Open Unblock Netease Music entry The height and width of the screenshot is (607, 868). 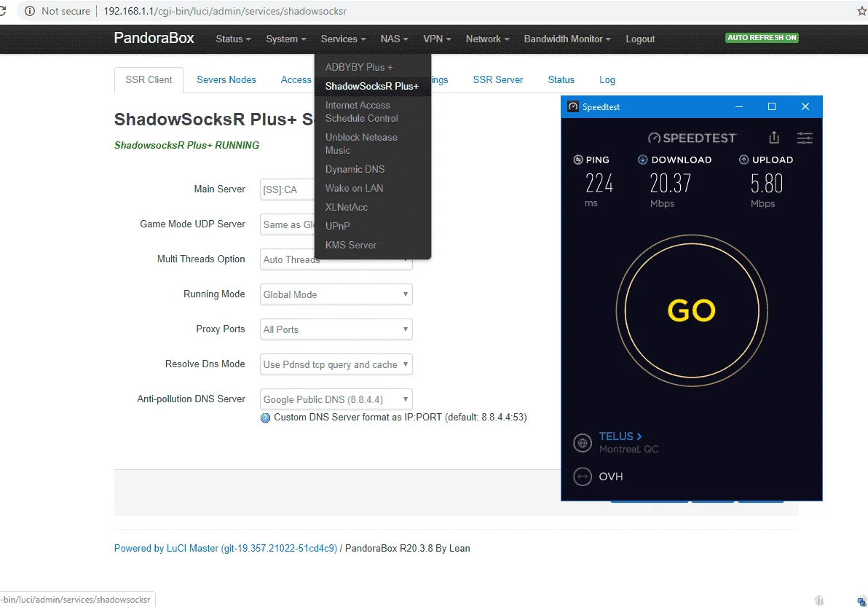(373, 144)
